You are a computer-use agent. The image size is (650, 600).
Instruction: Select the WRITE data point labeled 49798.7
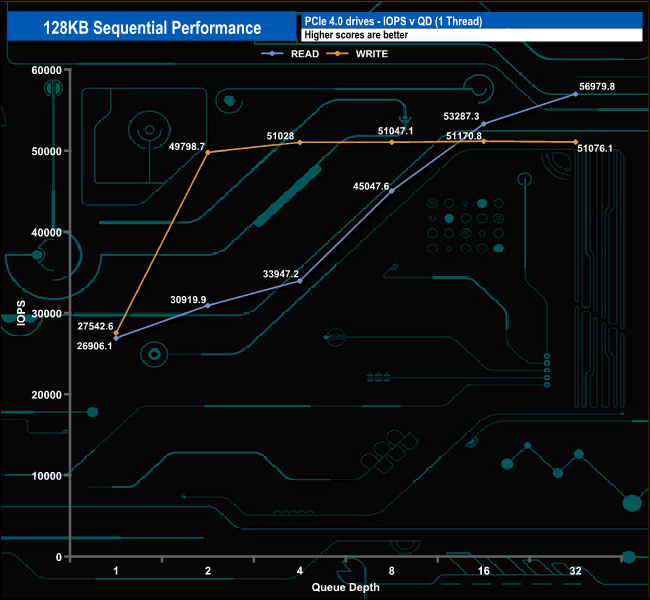click(208, 152)
